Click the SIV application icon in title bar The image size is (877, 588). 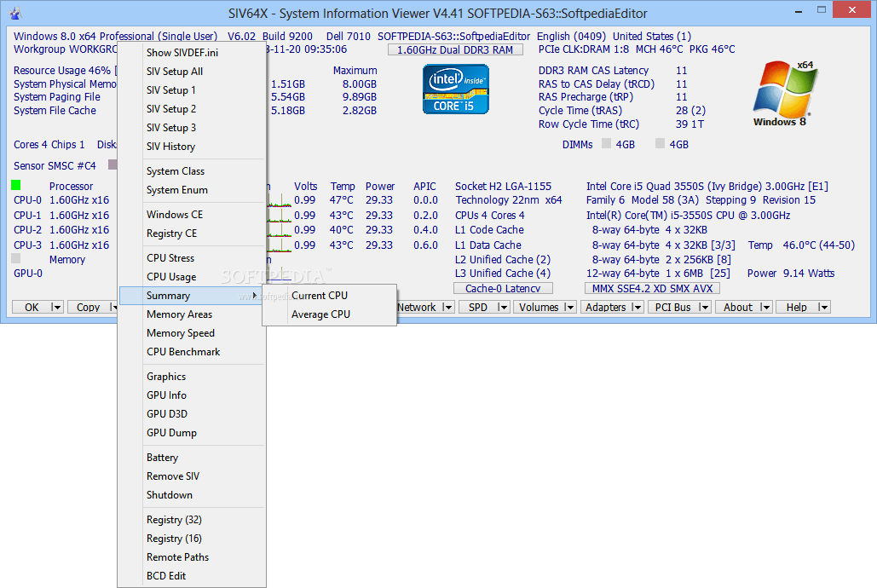15,12
